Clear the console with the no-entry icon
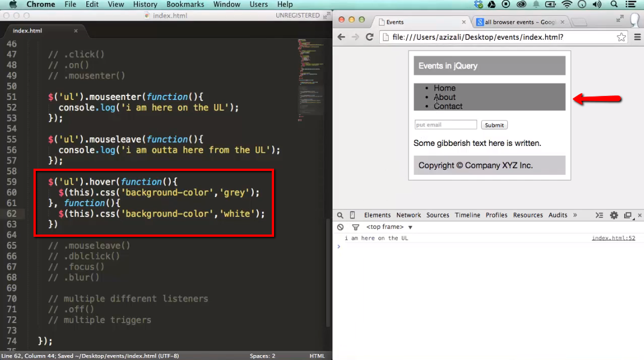 (x=340, y=227)
